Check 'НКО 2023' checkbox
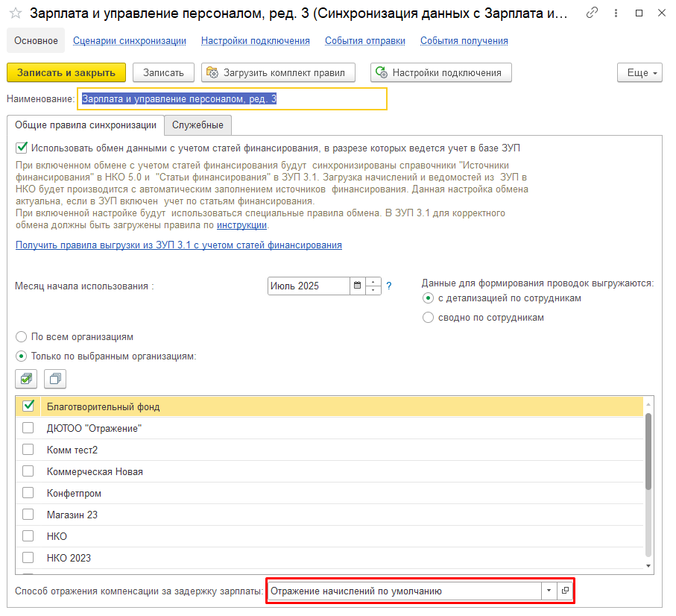676x616 pixels. point(28,557)
